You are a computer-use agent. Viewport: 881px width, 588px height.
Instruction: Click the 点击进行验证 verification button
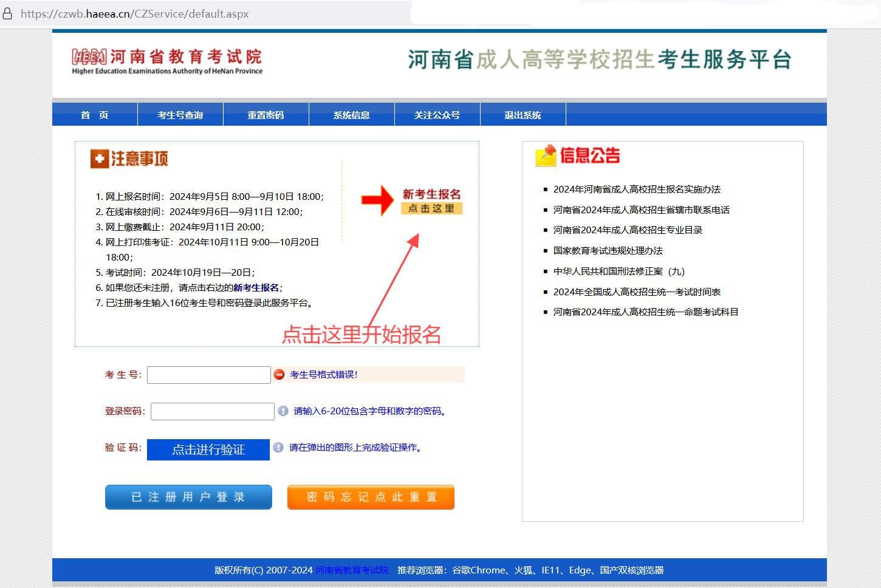[208, 450]
